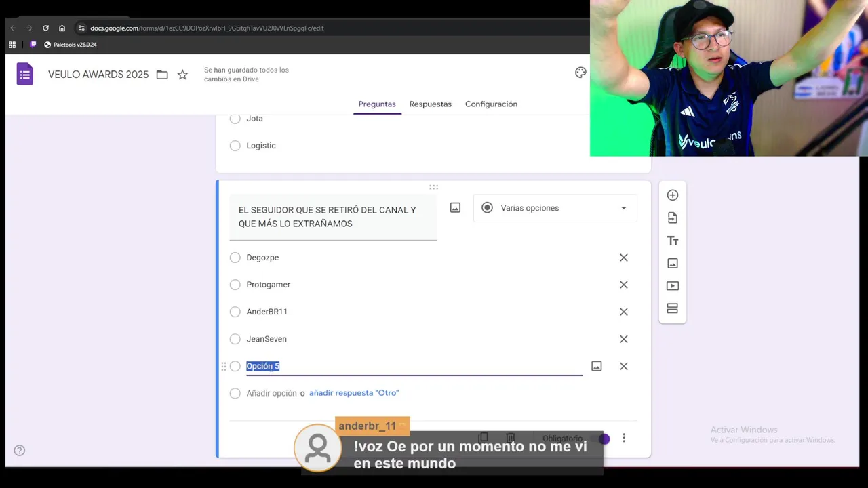Select the Protogamer radio button
Viewport: 868px width, 488px height.
[x=235, y=285]
